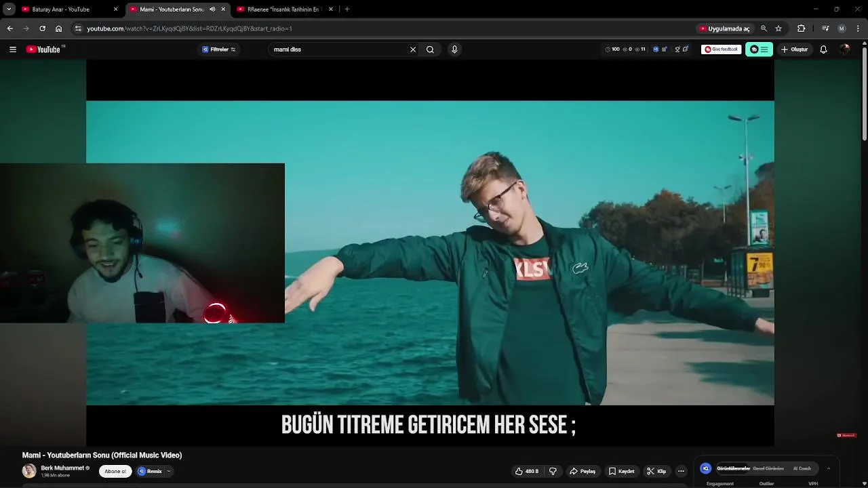Open the green TubeBuddy menu button
868x488 pixels.
coord(759,49)
